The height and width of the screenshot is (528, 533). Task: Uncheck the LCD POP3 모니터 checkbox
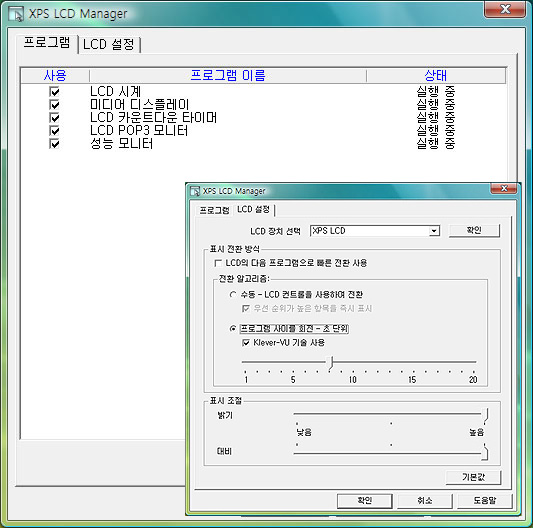point(54,131)
